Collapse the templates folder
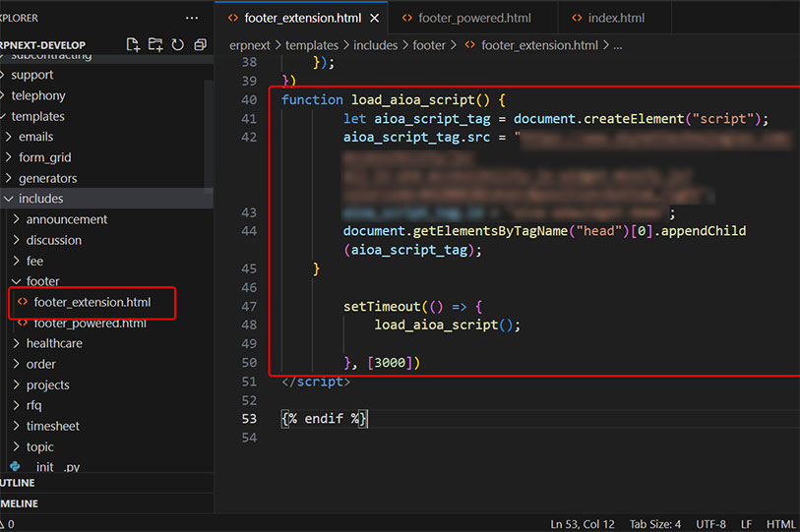Viewport: 800px width, 532px height. (37, 116)
